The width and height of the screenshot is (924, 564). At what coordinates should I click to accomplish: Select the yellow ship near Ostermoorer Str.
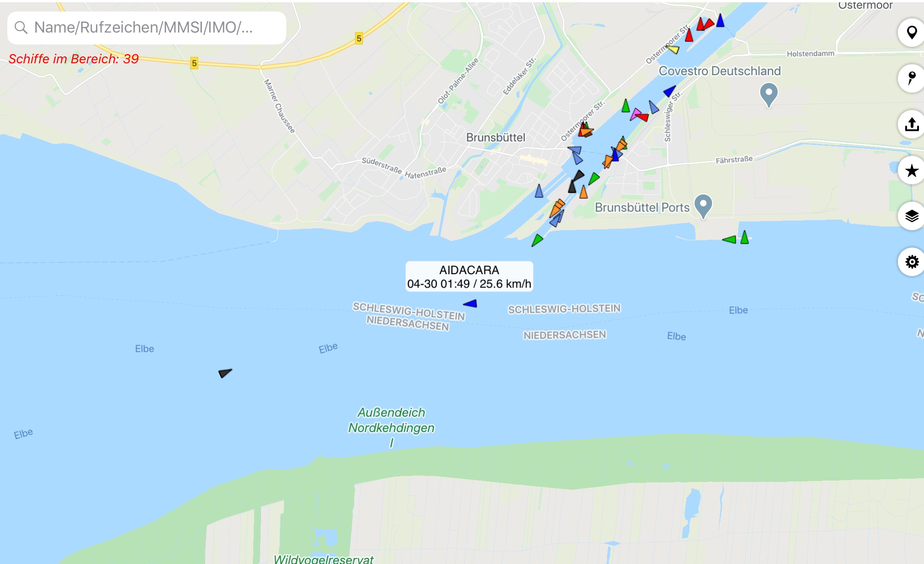673,49
